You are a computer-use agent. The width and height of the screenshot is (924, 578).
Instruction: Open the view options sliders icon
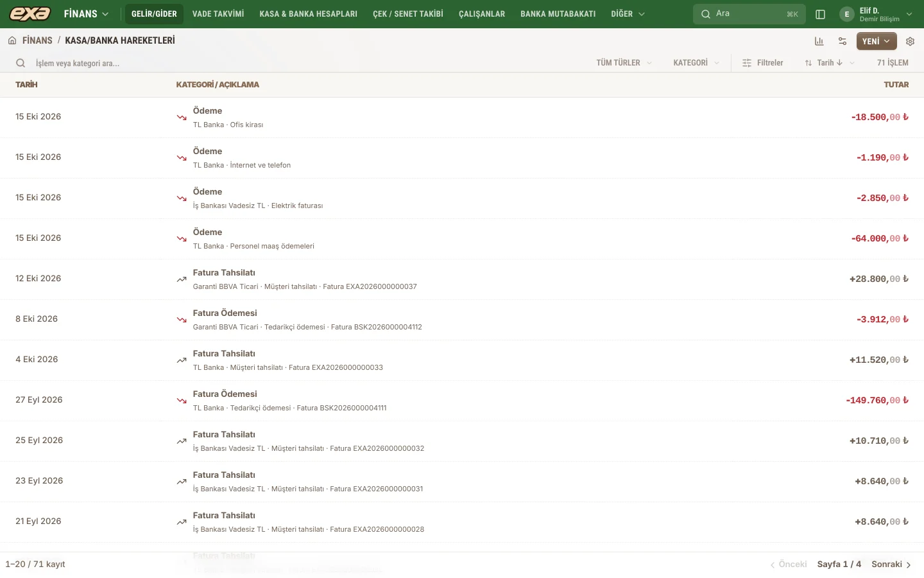(843, 41)
